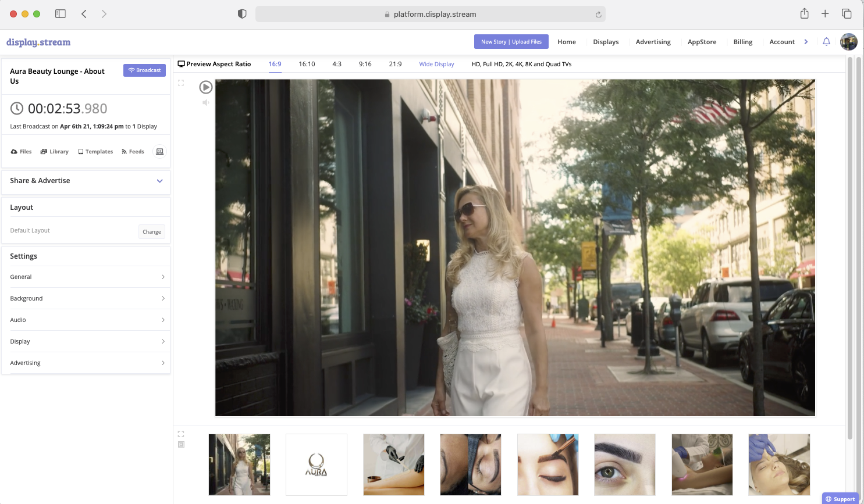The image size is (864, 504).
Task: Select 9:16 aspect ratio
Action: tap(365, 65)
